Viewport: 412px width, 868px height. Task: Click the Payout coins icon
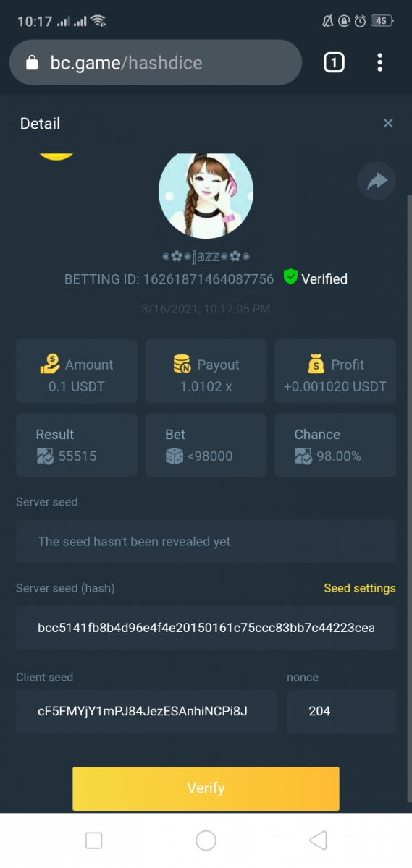182,364
